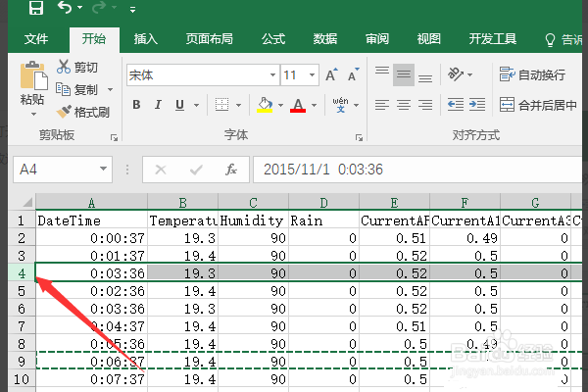
Task: Click the 粘贴 paste clipboard icon
Action: 33,75
